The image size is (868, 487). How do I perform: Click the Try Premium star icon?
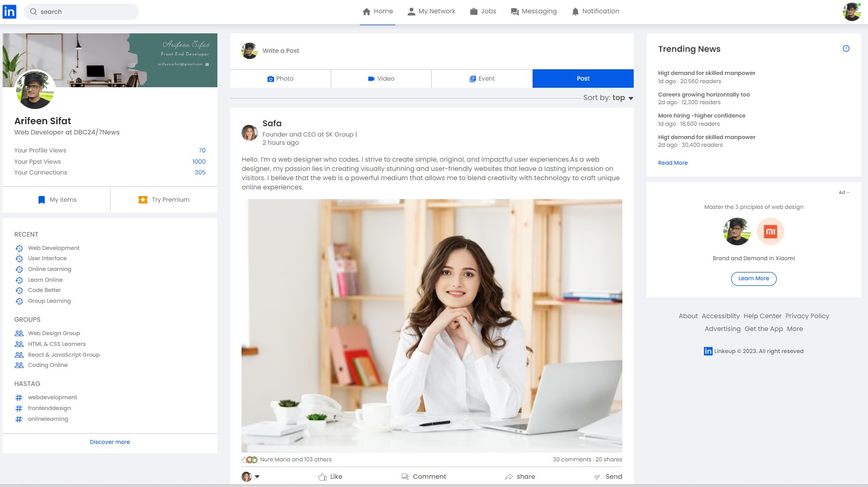click(x=143, y=200)
